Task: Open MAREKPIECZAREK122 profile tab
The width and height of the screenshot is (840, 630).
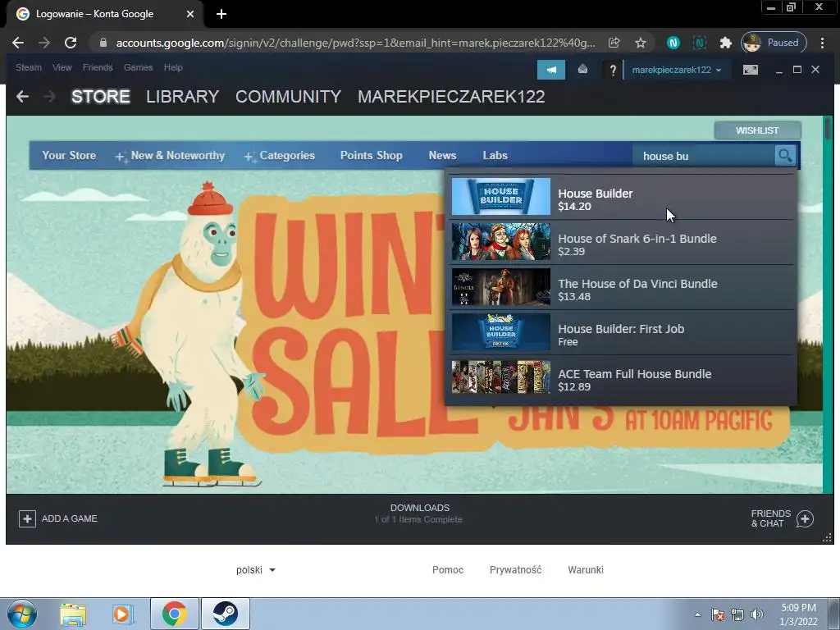Action: click(451, 97)
